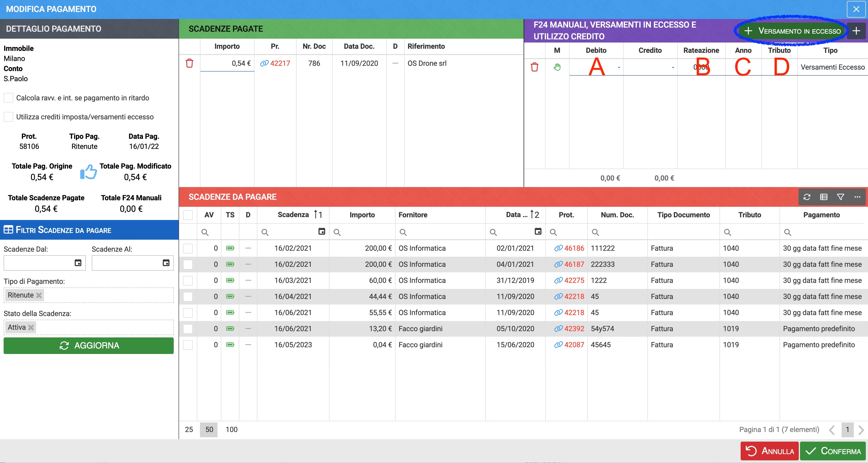This screenshot has height=463, width=868.
Task: Delete the Versamenti Eccesso row
Action: click(534, 67)
